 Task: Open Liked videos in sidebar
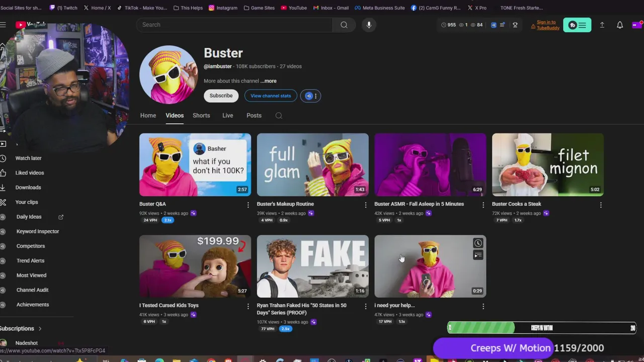(30, 173)
